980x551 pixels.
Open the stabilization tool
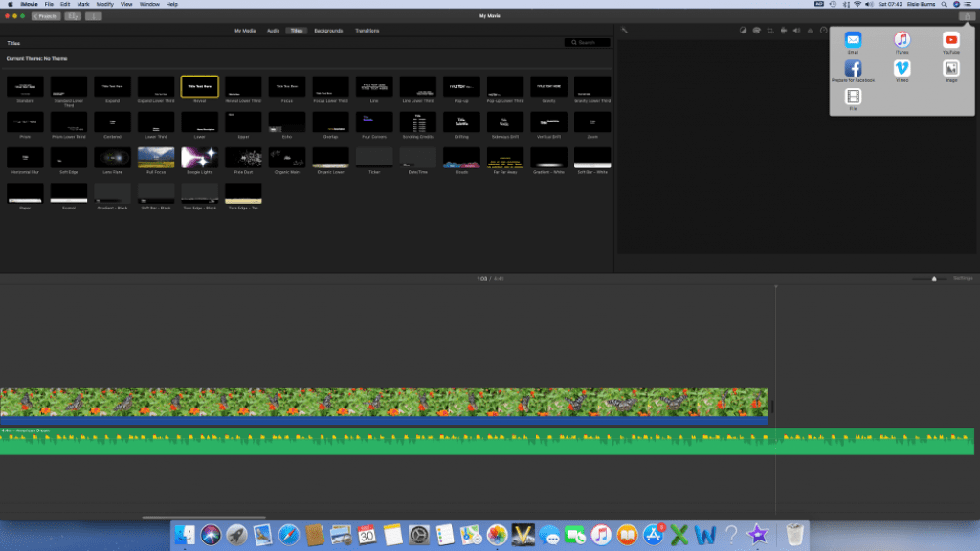point(783,30)
